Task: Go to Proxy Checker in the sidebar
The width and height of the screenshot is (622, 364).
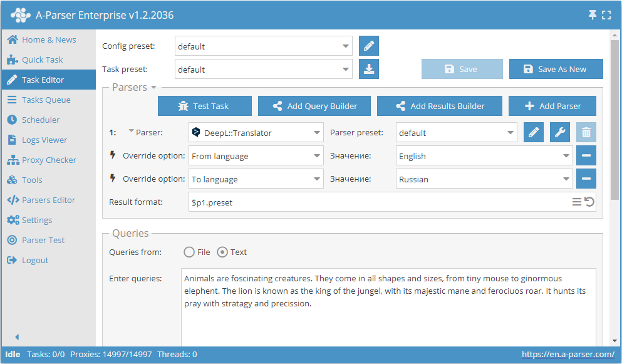Action: [x=49, y=160]
